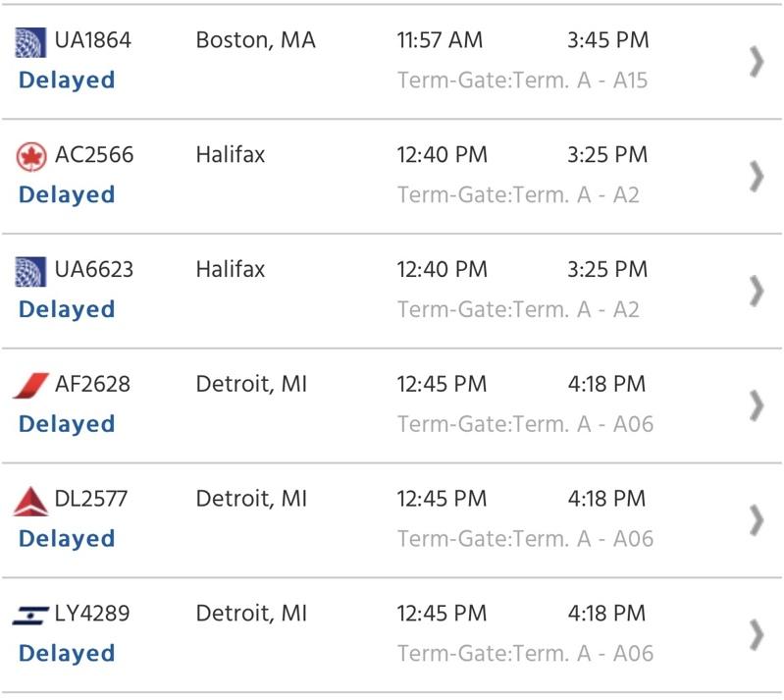This screenshot has width=784, height=700.
Task: Click the Boston, MA destination
Action: point(255,40)
